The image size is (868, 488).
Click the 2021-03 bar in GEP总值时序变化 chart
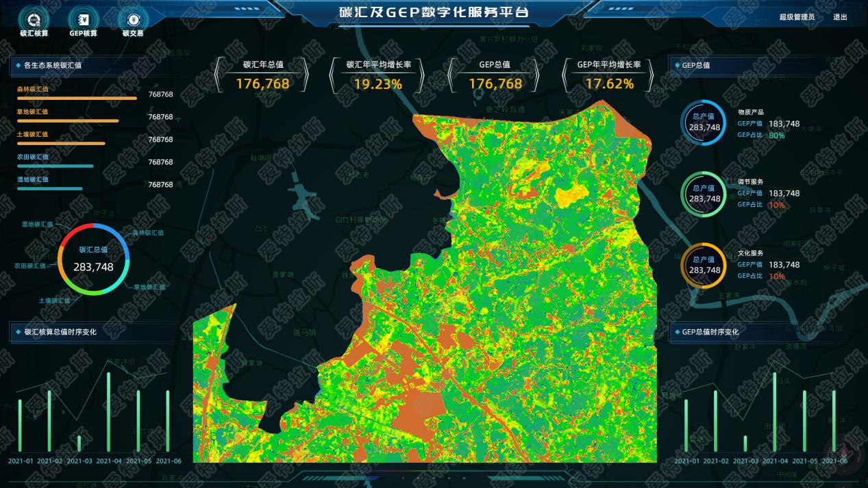tap(745, 444)
